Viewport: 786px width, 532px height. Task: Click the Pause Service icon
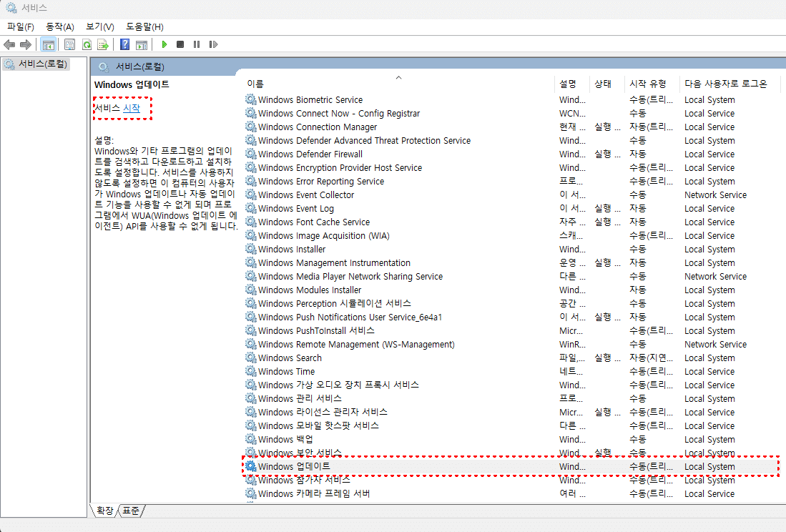tap(197, 44)
